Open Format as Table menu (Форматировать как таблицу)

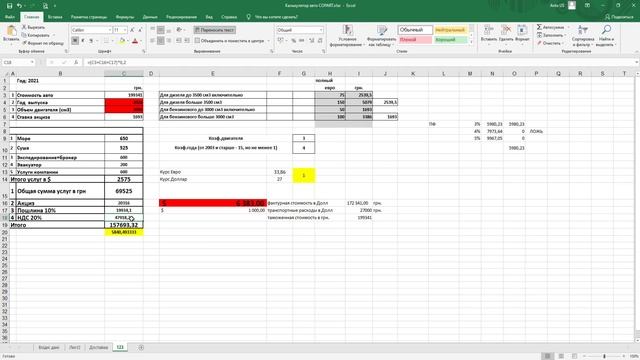(x=382, y=36)
